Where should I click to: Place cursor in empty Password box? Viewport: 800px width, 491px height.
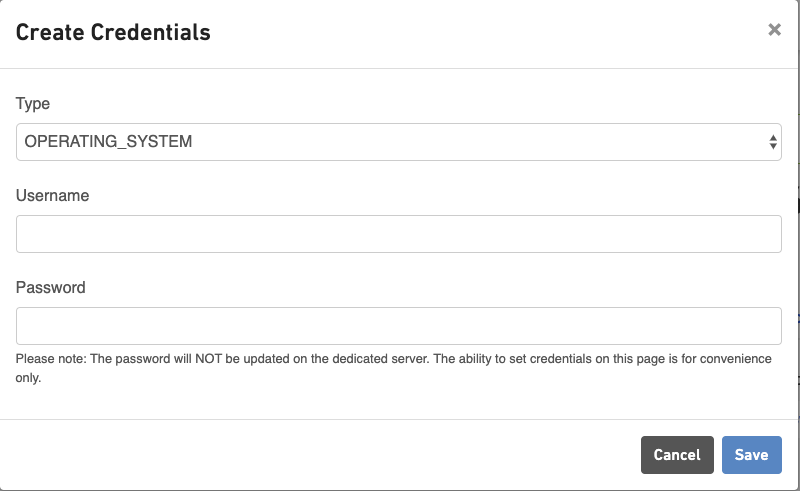pyautogui.click(x=398, y=326)
